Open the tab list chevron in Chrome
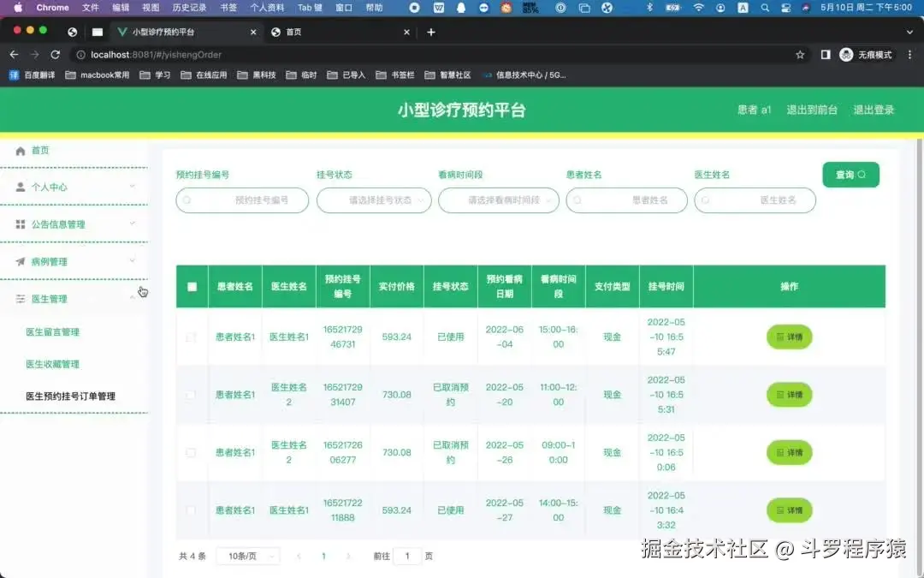The width and height of the screenshot is (924, 578). [909, 32]
